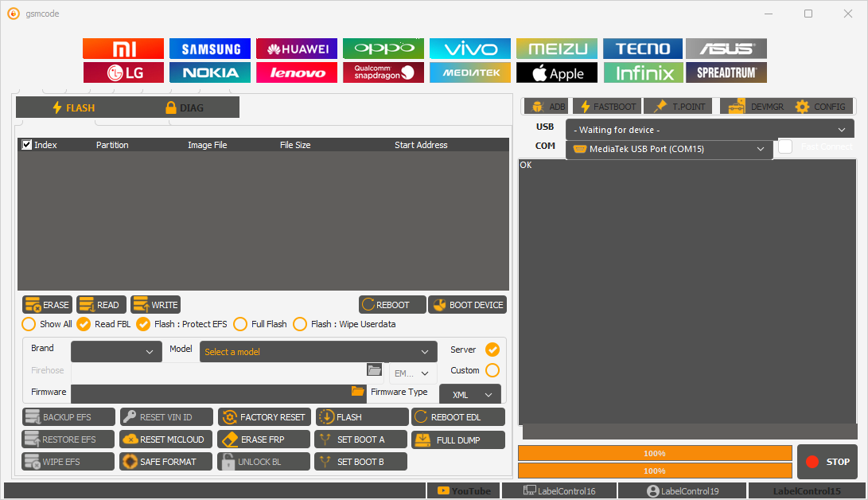This screenshot has width=868, height=500.
Task: Switch to the DIAG tab
Action: (x=185, y=107)
